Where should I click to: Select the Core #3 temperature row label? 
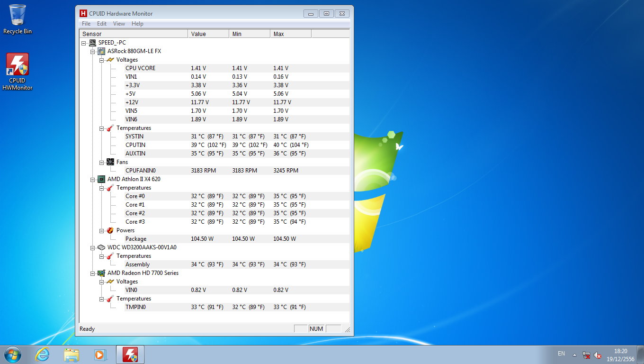tap(135, 222)
